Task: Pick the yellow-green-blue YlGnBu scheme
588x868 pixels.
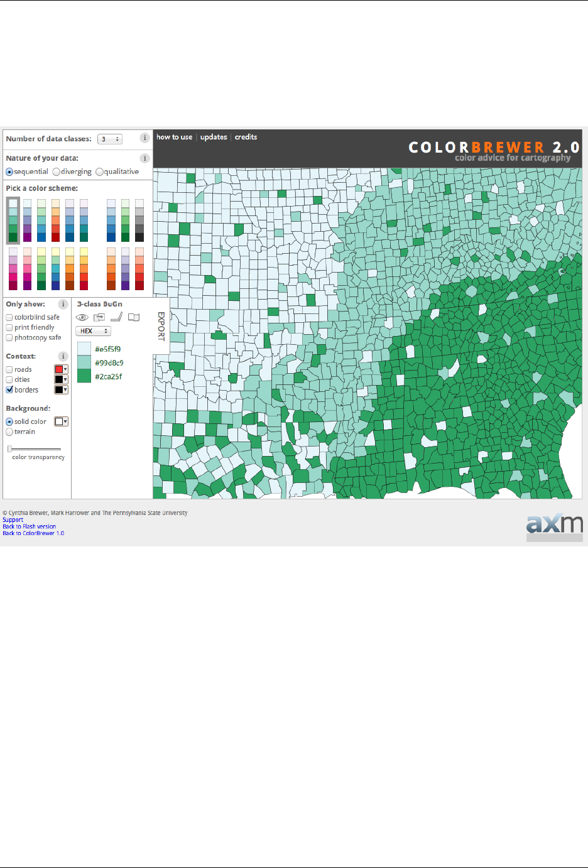Action: coord(56,269)
